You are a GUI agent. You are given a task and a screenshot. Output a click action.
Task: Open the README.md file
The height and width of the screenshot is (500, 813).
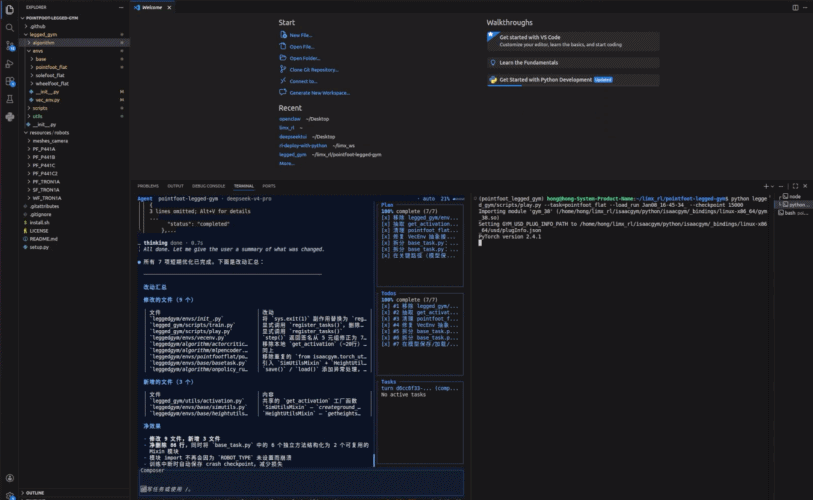[44, 239]
